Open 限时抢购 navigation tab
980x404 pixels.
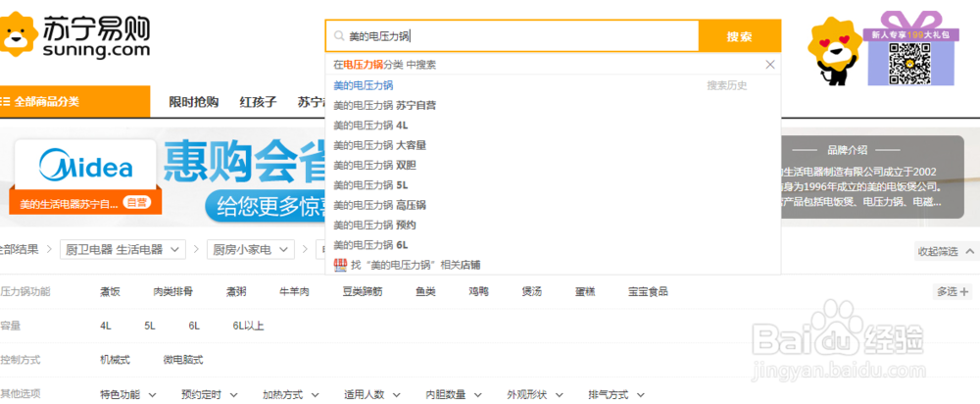(x=194, y=102)
